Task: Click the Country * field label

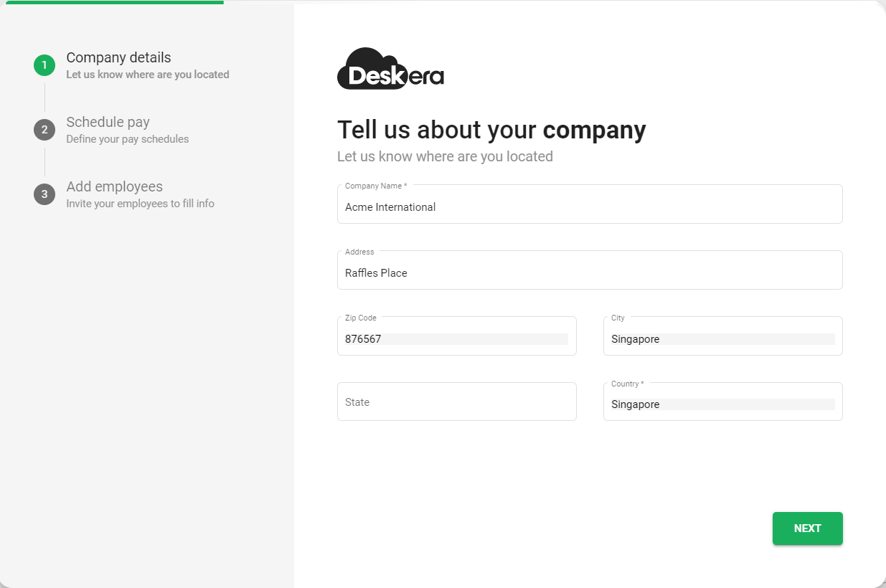Action: click(x=627, y=384)
